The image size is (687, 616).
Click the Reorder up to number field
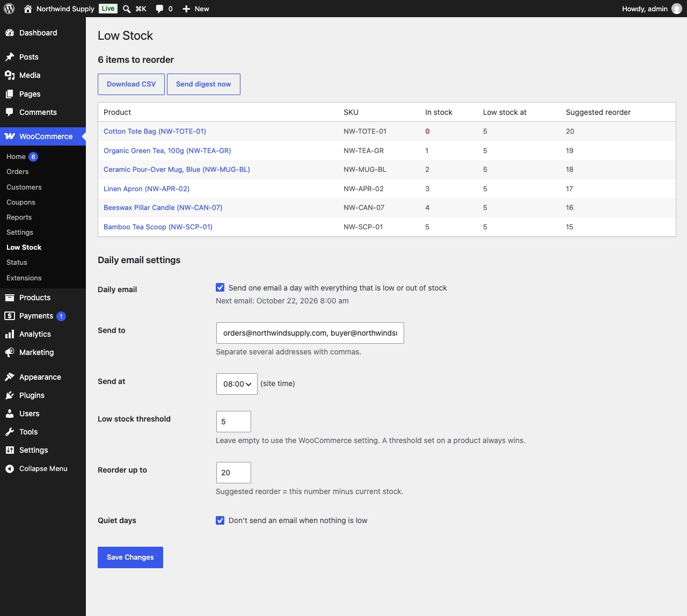[233, 473]
